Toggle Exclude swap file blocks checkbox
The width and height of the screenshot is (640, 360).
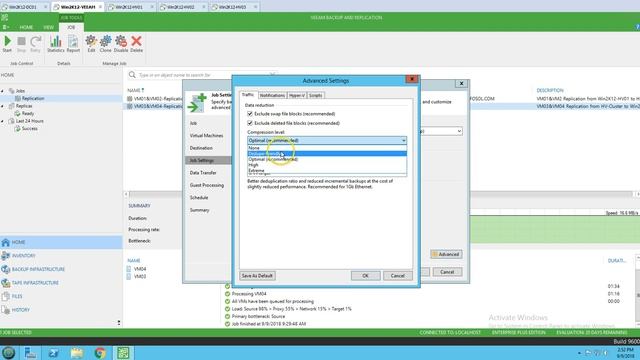250,114
